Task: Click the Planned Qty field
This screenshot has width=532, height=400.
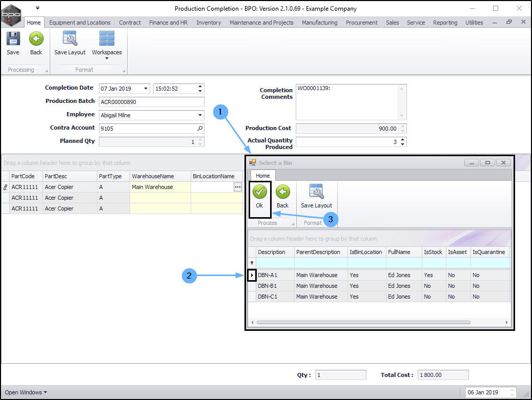Action: tap(151, 142)
